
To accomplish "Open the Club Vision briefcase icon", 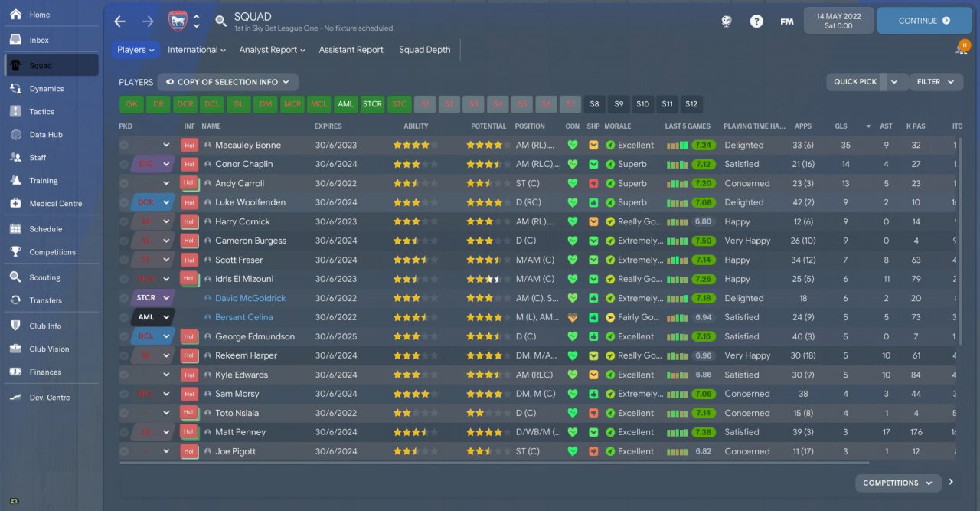I will (x=15, y=349).
